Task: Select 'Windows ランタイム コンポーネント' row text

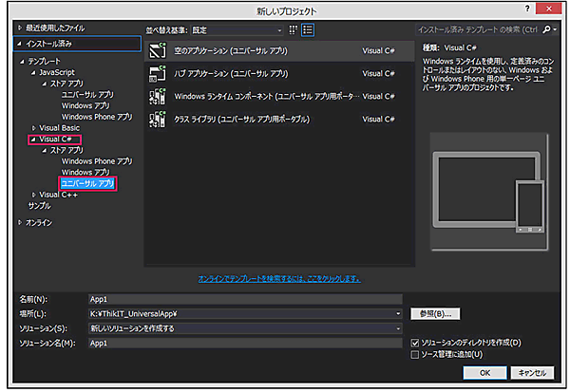Action: tap(266, 97)
